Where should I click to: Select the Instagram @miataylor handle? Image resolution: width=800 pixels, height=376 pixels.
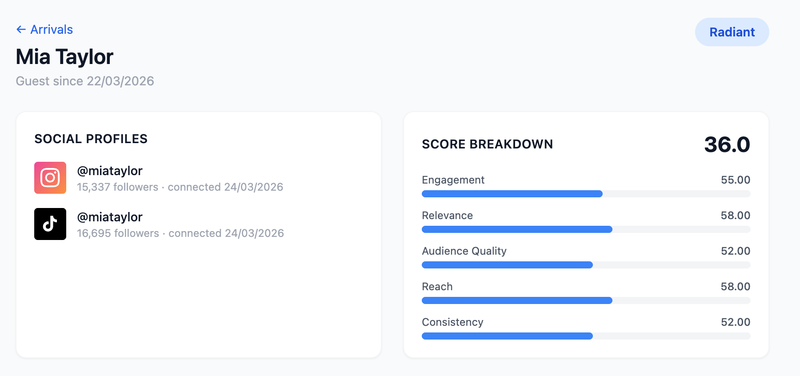coord(110,171)
